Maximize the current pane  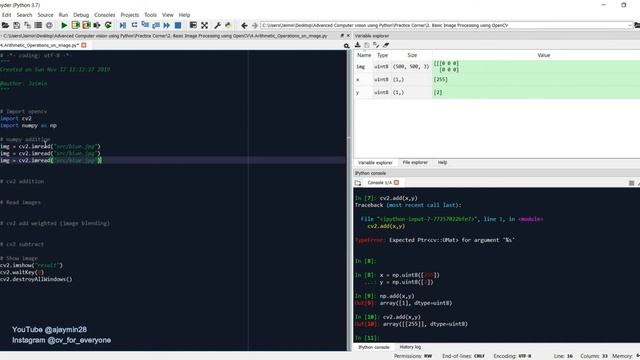[x=193, y=25]
